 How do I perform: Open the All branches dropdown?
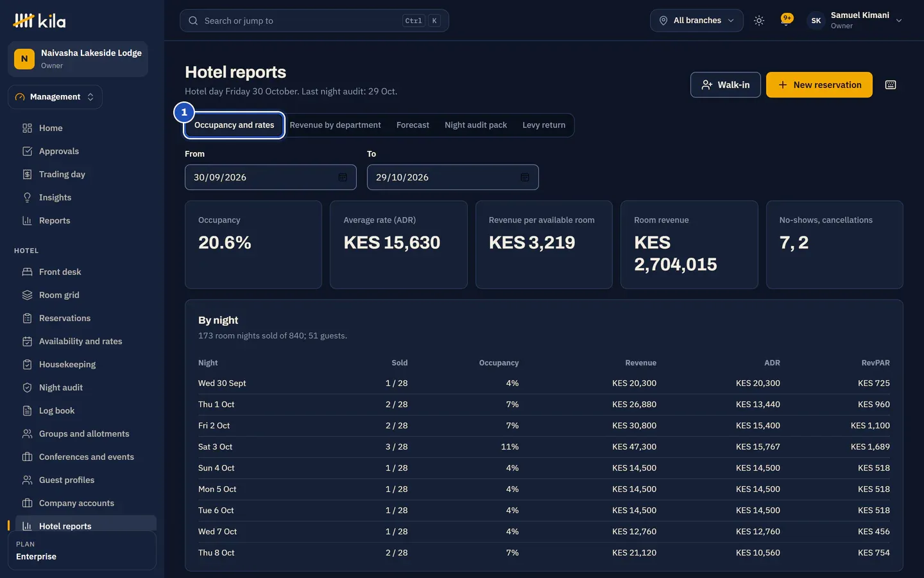[697, 21]
